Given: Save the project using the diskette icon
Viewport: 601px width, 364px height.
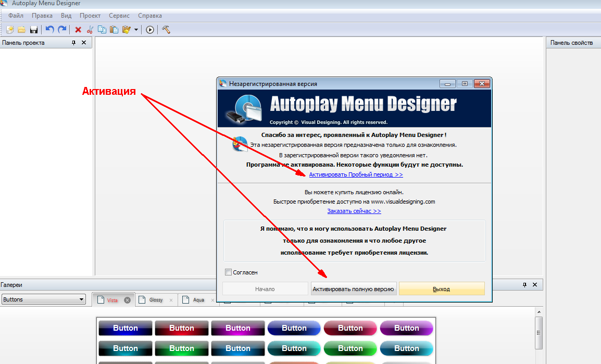Looking at the screenshot, I should [34, 30].
